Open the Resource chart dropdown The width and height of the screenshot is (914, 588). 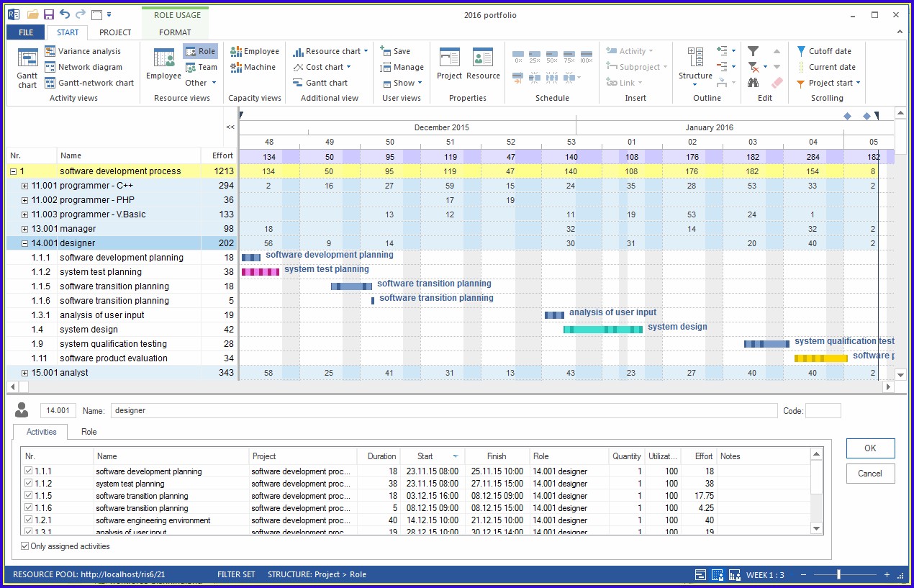point(330,51)
